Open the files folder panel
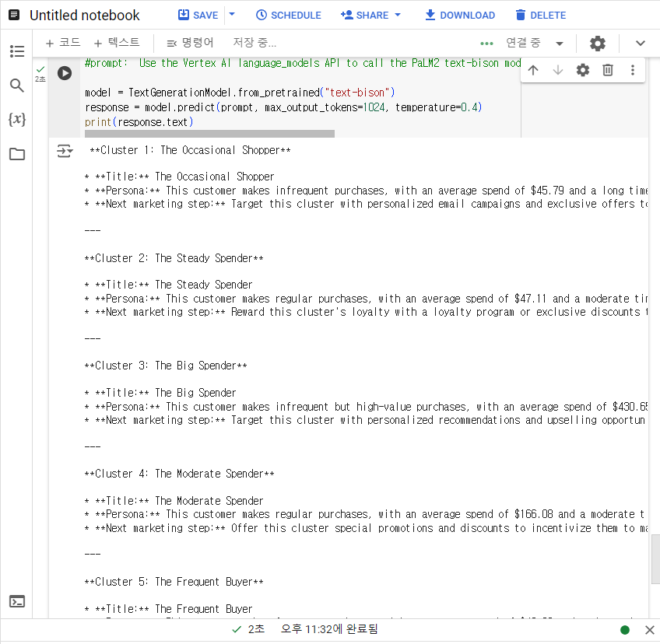The image size is (660, 644). pyautogui.click(x=17, y=154)
